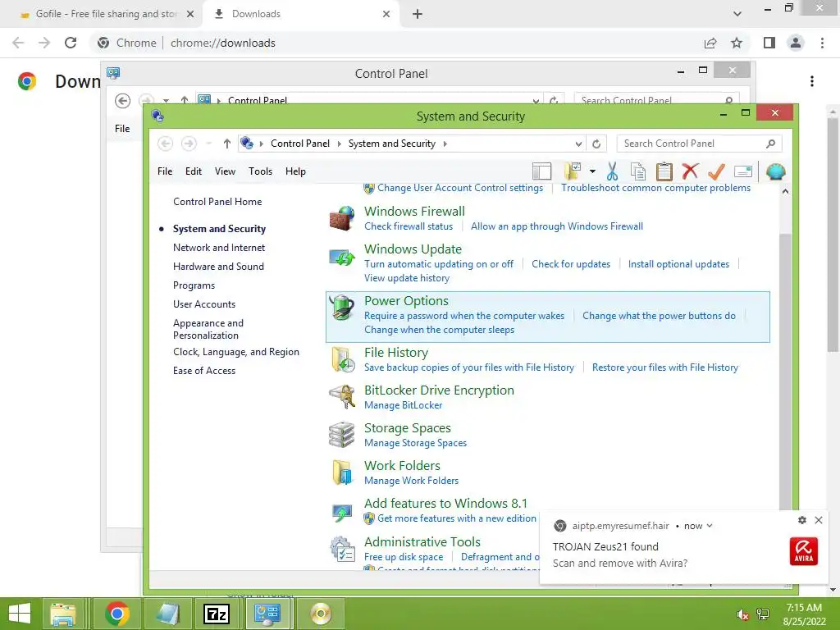Expand the address bar history dropdown

point(578,144)
